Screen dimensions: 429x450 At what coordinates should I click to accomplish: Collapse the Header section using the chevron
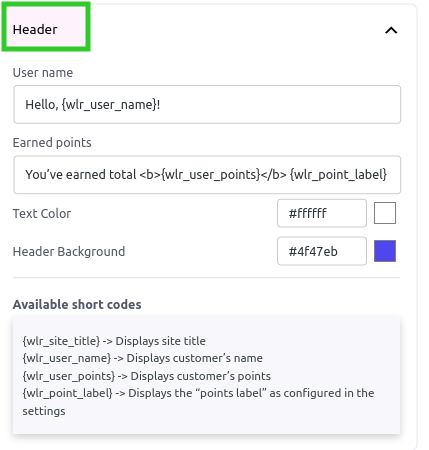click(x=391, y=30)
